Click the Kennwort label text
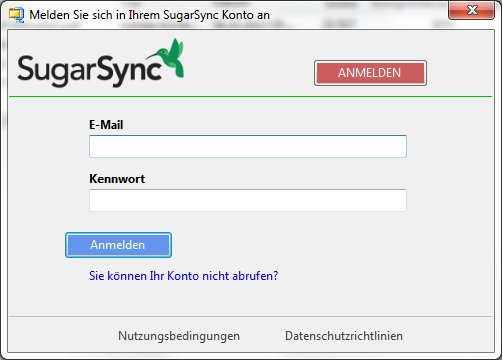The image size is (503, 360). [117, 179]
